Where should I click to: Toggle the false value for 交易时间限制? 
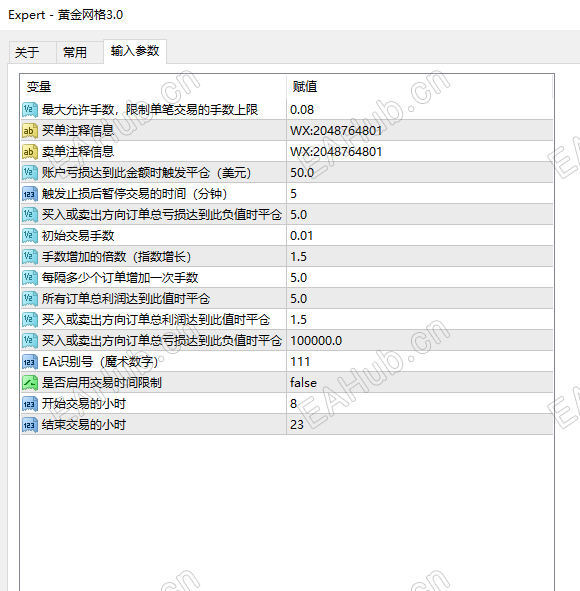click(x=419, y=383)
